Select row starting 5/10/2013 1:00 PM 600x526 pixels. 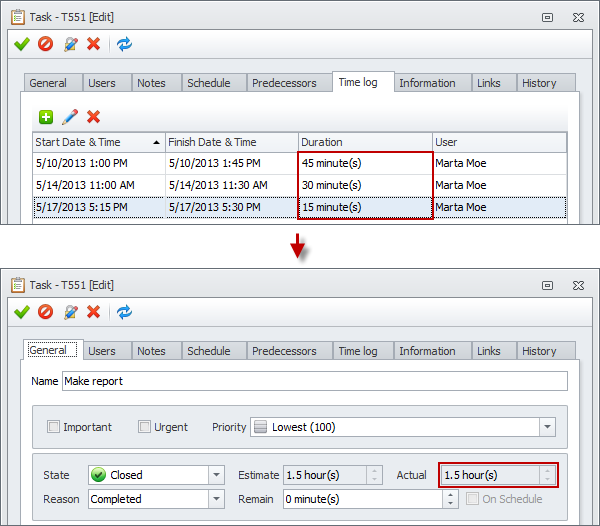(300, 163)
